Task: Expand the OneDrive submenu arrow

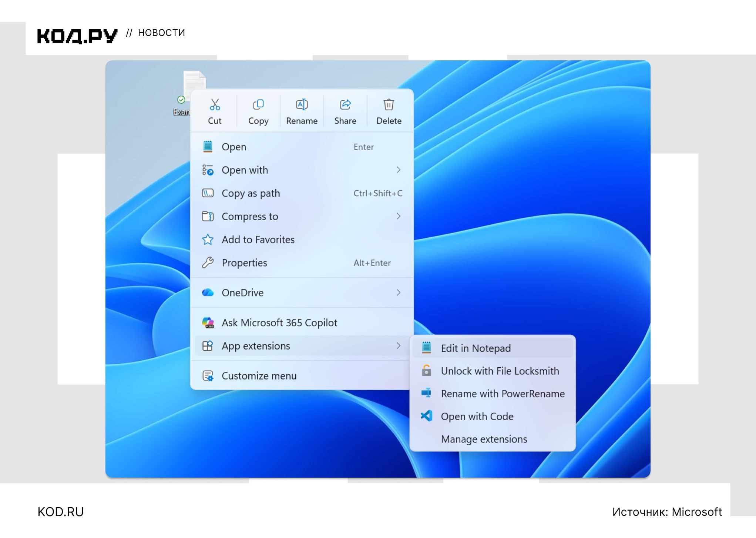Action: [399, 293]
